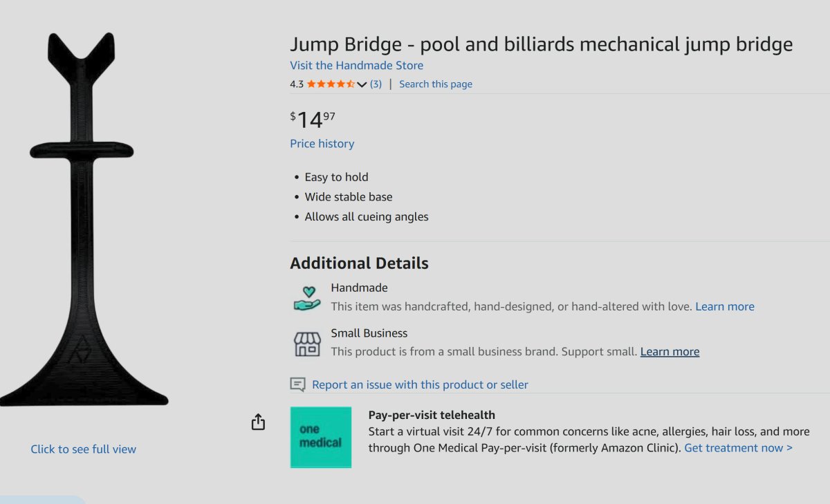Open the (3) customer reviews link
This screenshot has height=504, width=830.
pos(376,84)
